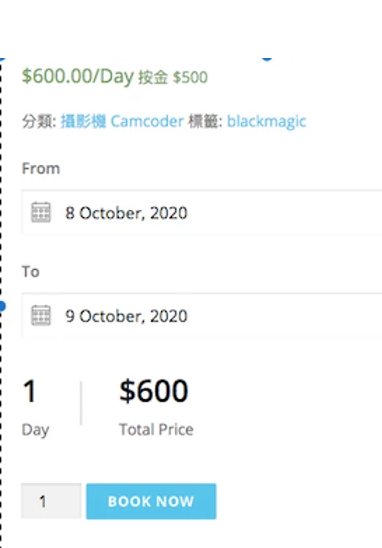Click the quantity input box showing 1
Image resolution: width=382 pixels, height=548 pixels.
tap(51, 501)
